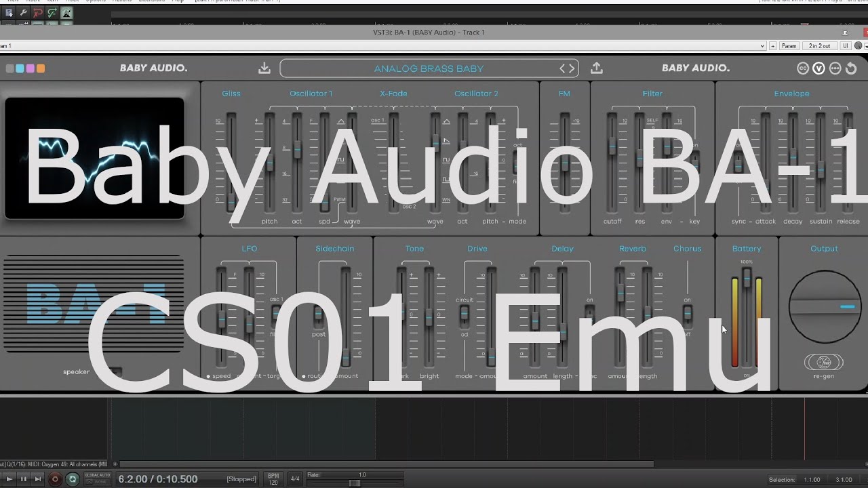
Task: Click the plus button beside preset dropdown
Action: click(772, 46)
